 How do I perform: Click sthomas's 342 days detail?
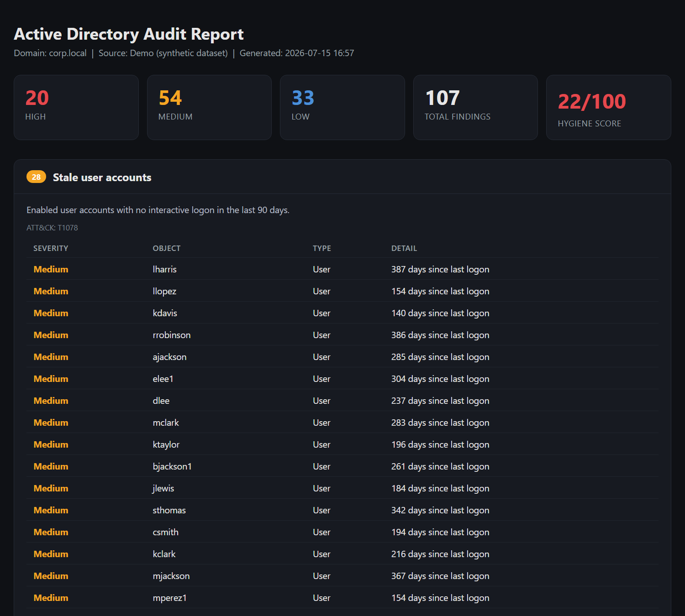[x=440, y=510]
